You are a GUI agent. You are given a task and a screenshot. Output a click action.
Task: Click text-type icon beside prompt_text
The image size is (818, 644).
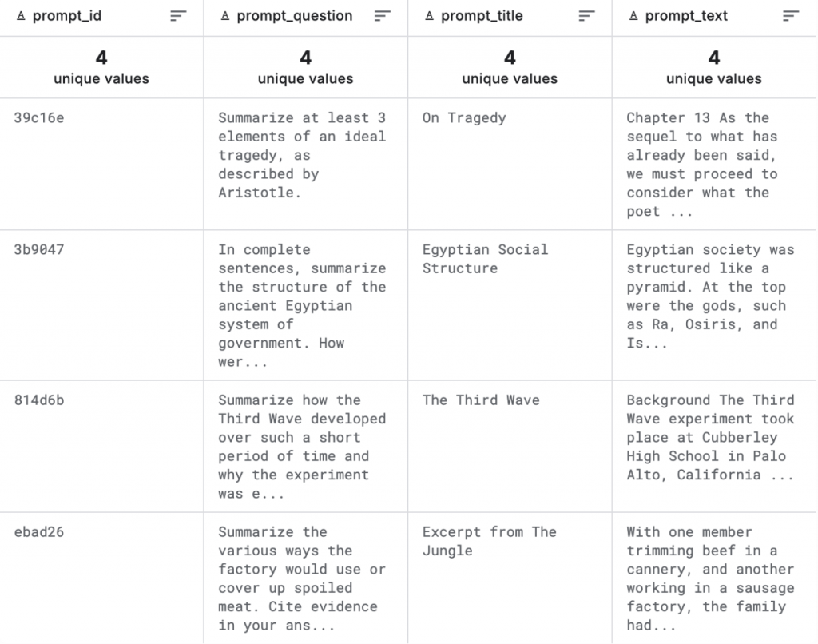(x=634, y=16)
